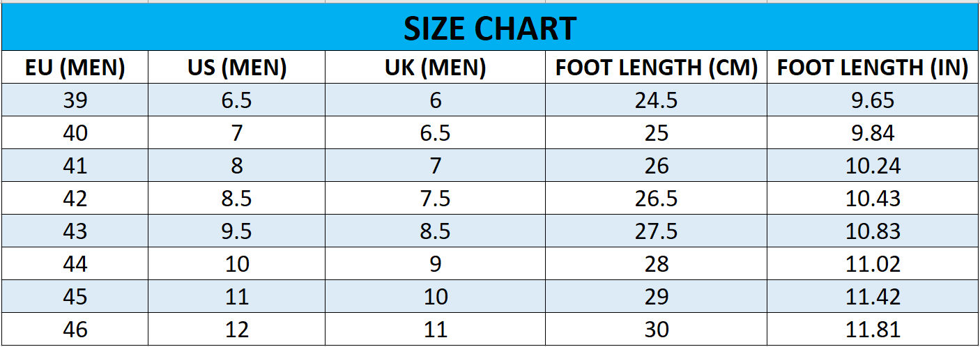Click the 11.81 inch cell
Screen dimensions: 980x347
(873, 329)
